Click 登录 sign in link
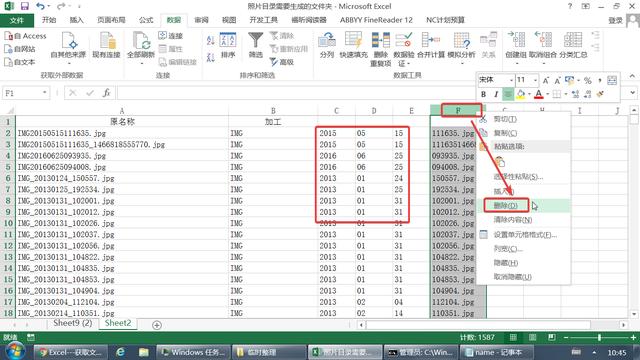Image resolution: width=640 pixels, height=360 pixels. [x=616, y=20]
